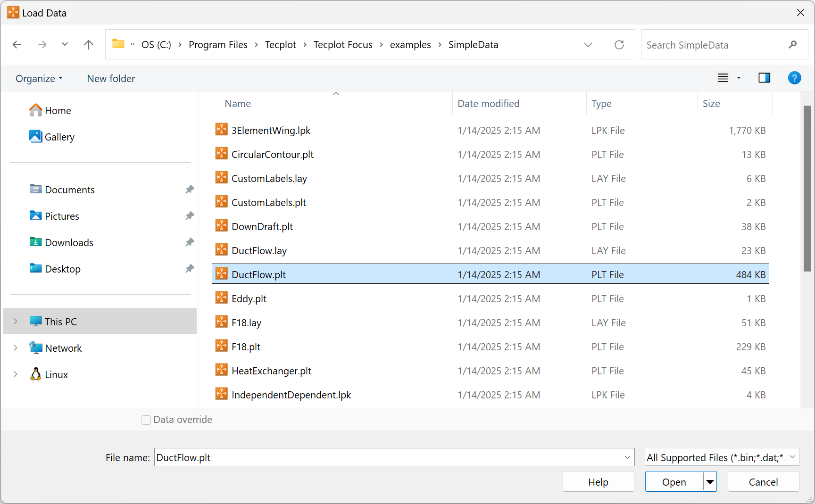The image size is (815, 504).
Task: Click the search magnifier icon
Action: click(792, 45)
